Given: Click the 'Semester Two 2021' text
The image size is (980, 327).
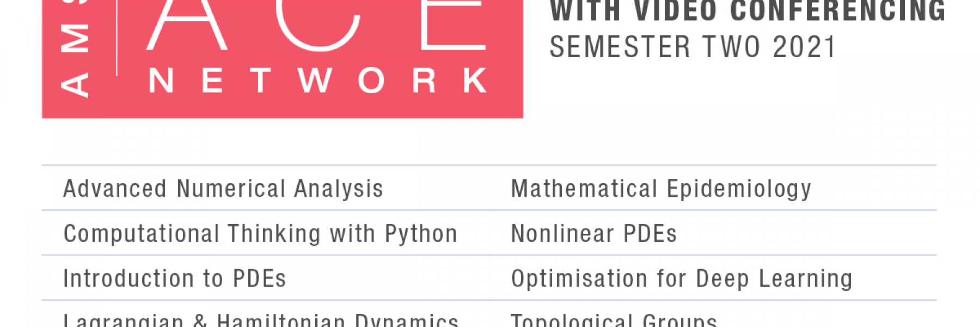Looking at the screenshot, I should tap(693, 47).
